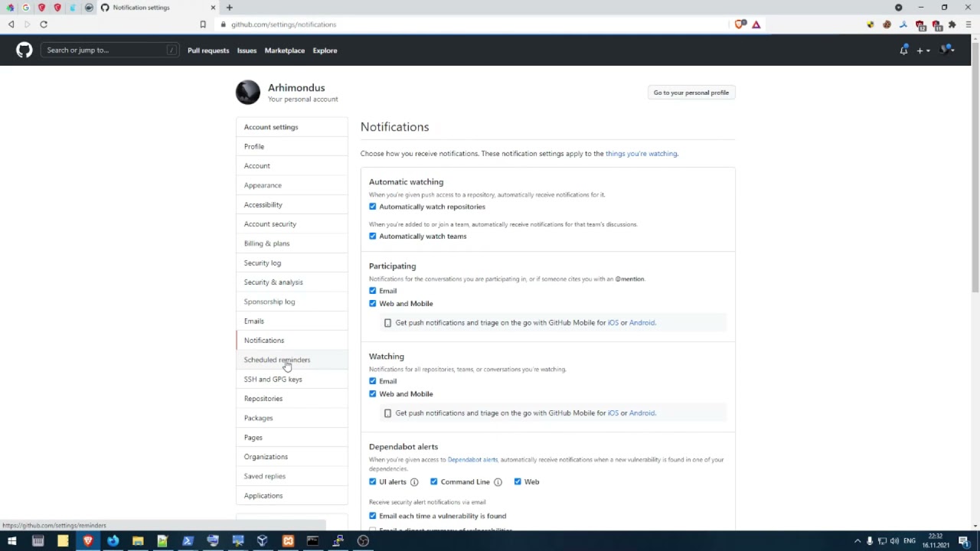Open the plus create-new dropdown
The width and height of the screenshot is (980, 551).
[923, 51]
